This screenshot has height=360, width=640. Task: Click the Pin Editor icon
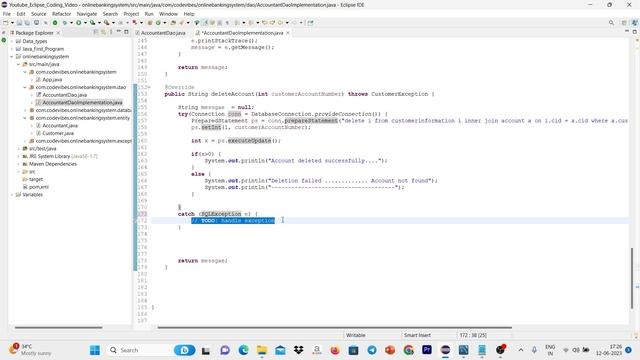pos(310,23)
